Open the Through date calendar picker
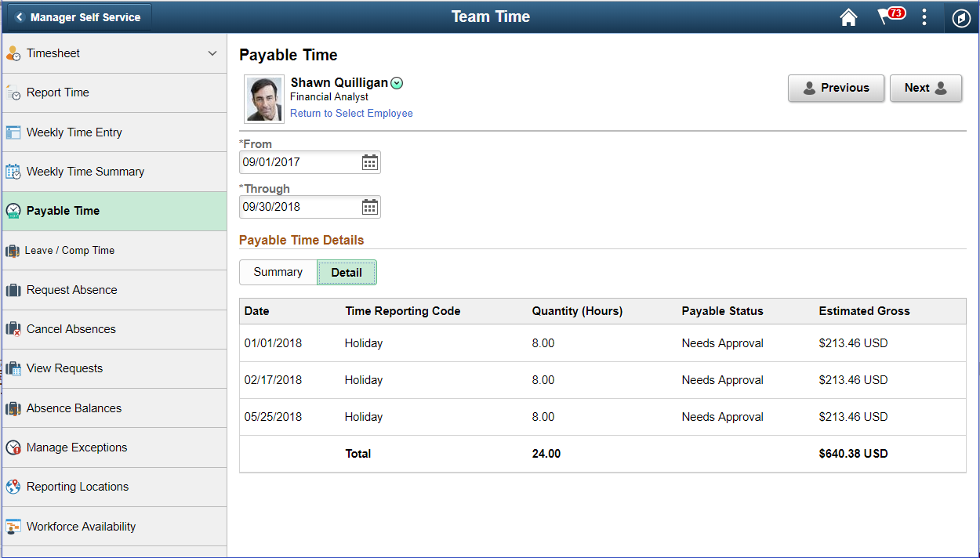 [370, 207]
